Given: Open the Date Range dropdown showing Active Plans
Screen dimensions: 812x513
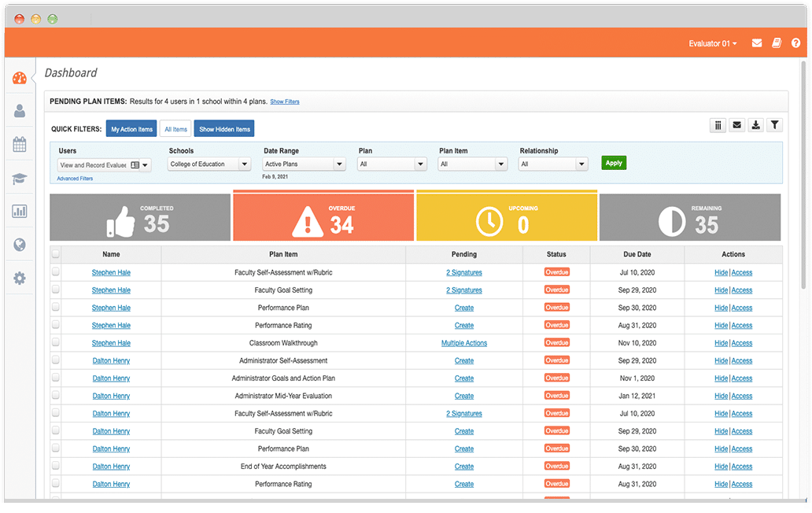Looking at the screenshot, I should [x=304, y=164].
